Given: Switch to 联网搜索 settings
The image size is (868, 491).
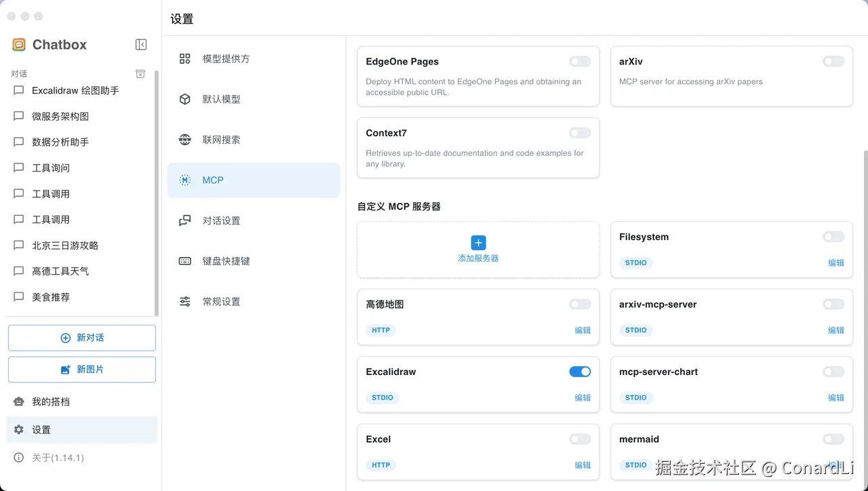Looking at the screenshot, I should tap(254, 140).
